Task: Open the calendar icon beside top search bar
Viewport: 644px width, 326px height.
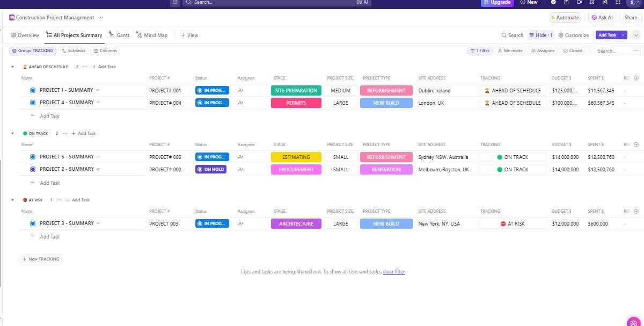Action: 175,2
